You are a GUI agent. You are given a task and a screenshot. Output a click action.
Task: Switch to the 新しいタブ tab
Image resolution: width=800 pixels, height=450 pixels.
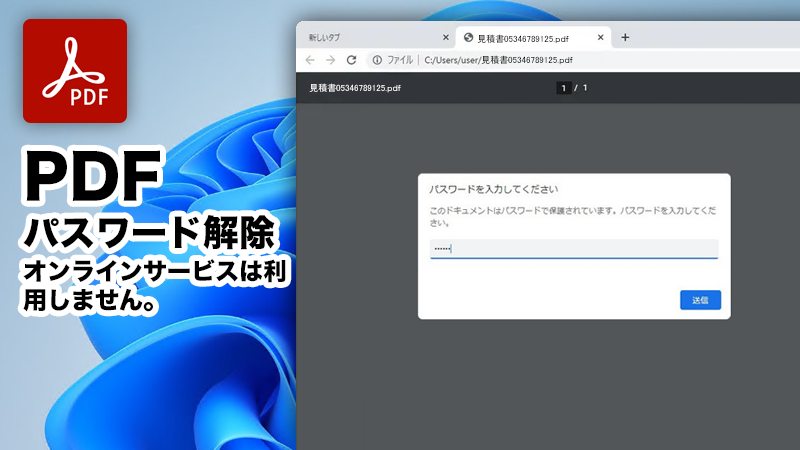point(340,38)
